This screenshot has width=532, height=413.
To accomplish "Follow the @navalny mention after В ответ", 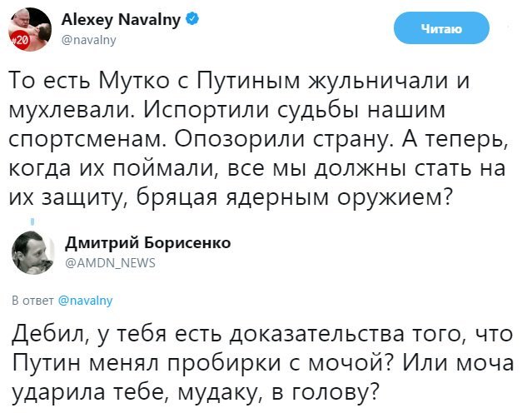I will (85, 300).
